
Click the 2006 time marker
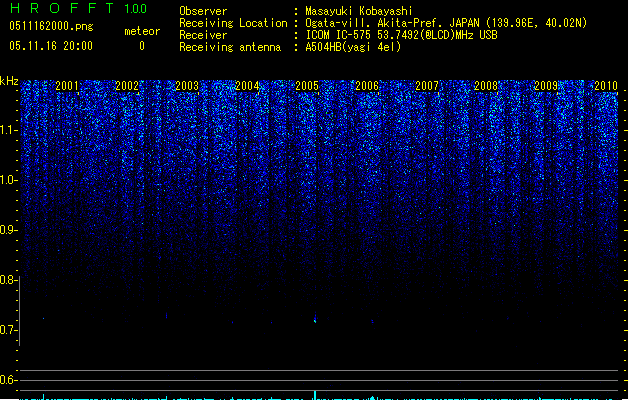point(367,85)
